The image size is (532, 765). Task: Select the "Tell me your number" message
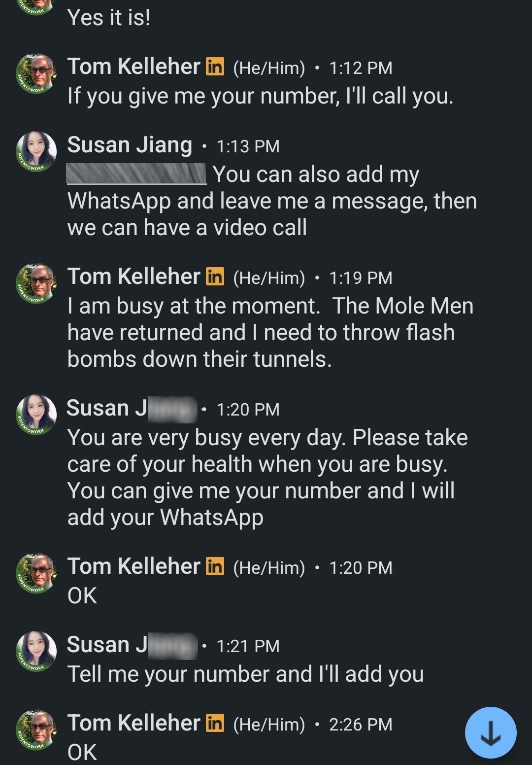point(245,674)
